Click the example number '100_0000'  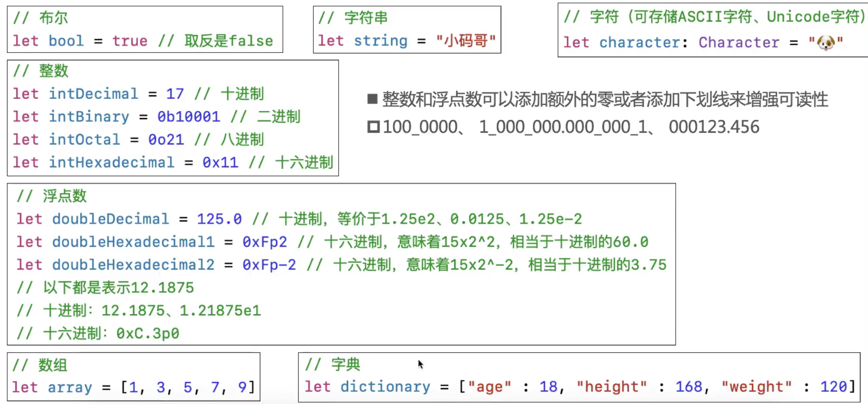pyautogui.click(x=420, y=127)
